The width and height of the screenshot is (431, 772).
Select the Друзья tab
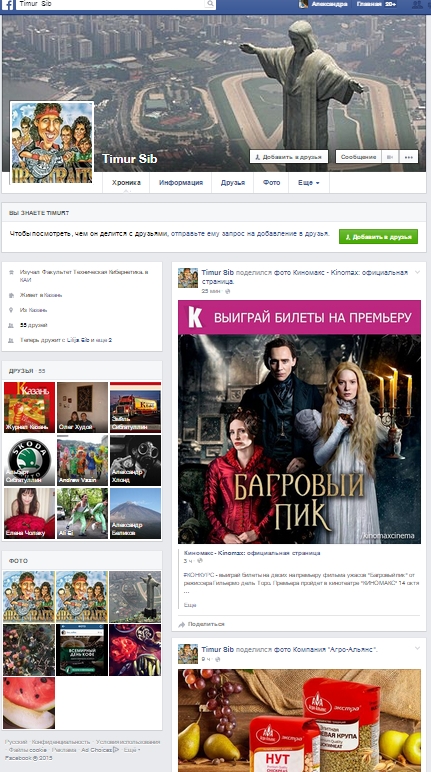pyautogui.click(x=232, y=183)
